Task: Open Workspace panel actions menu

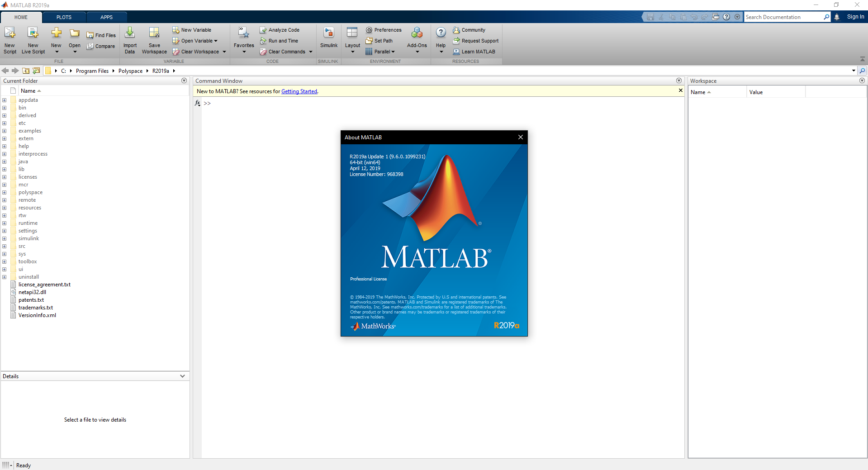Action: click(862, 81)
